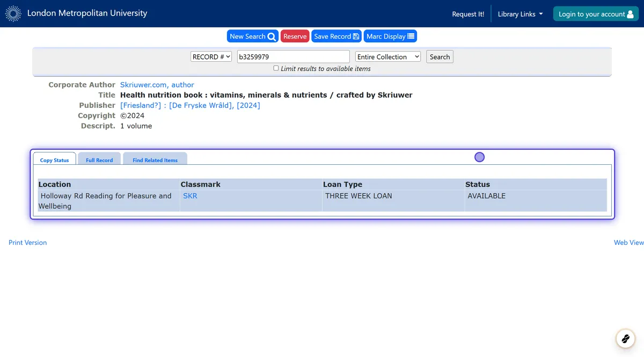Open the Request It! link

(x=468, y=14)
